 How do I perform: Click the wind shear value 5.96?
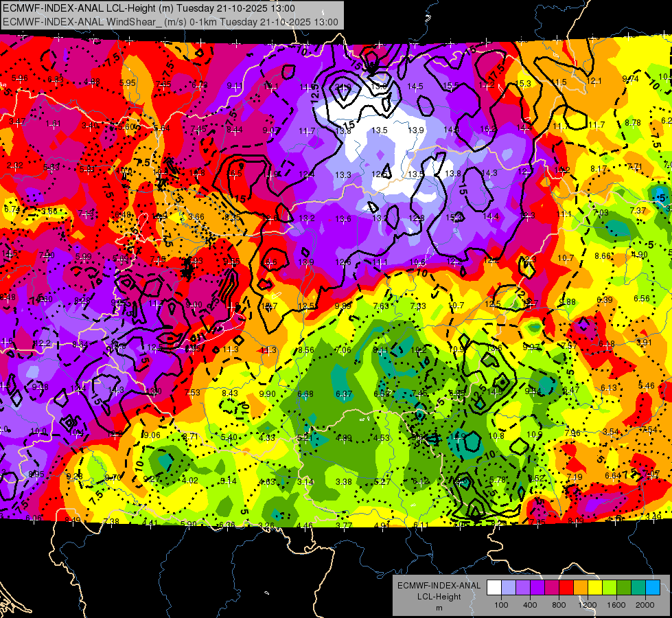coord(20,78)
